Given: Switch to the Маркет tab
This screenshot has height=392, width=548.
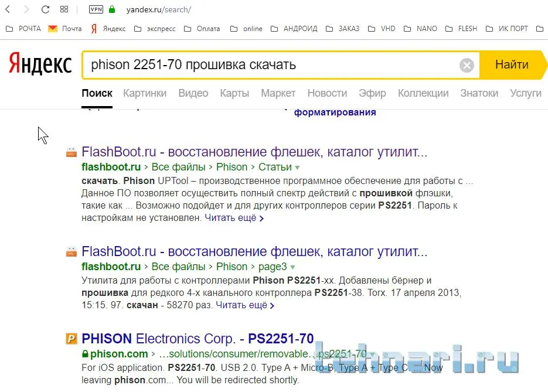Looking at the screenshot, I should coord(278,93).
